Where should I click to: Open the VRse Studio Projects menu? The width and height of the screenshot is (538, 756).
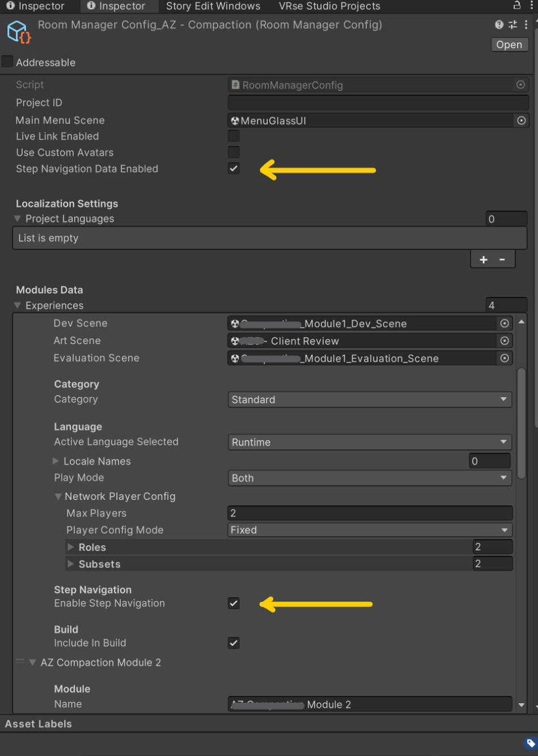[329, 6]
